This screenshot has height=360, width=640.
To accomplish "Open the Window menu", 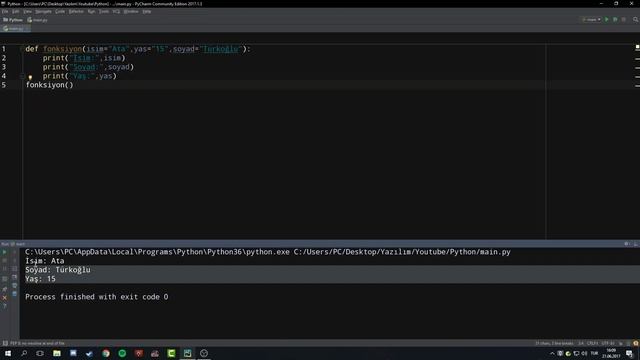I will [x=131, y=11].
